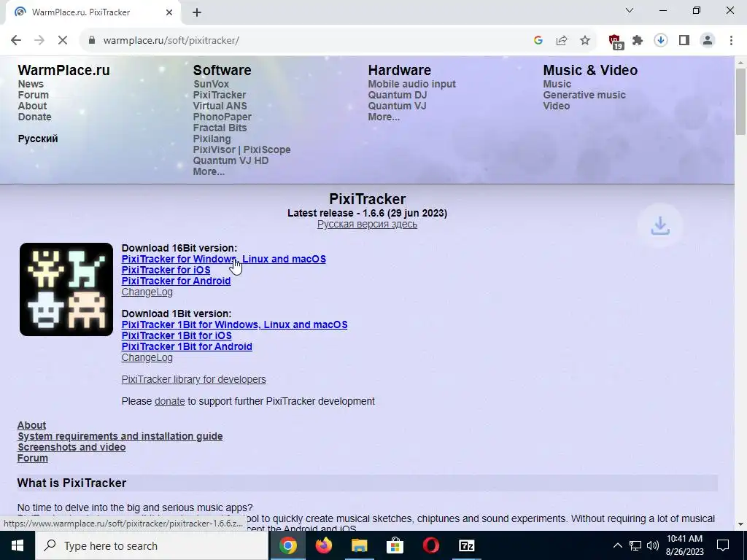The image size is (747, 560).
Task: Open the uBlock extension icon showing 19
Action: pyautogui.click(x=615, y=42)
